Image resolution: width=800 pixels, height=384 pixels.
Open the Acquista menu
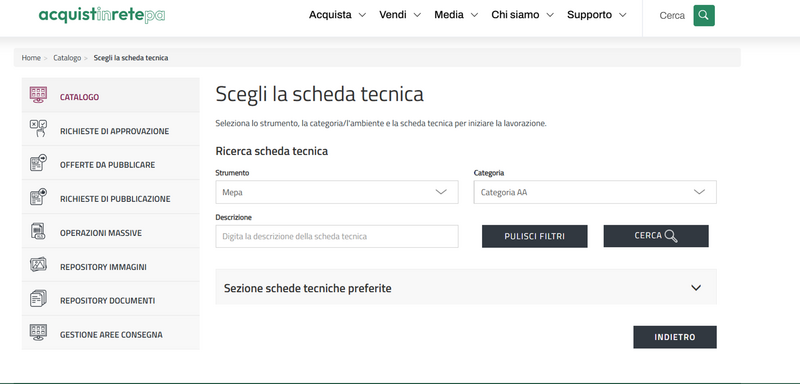point(337,15)
